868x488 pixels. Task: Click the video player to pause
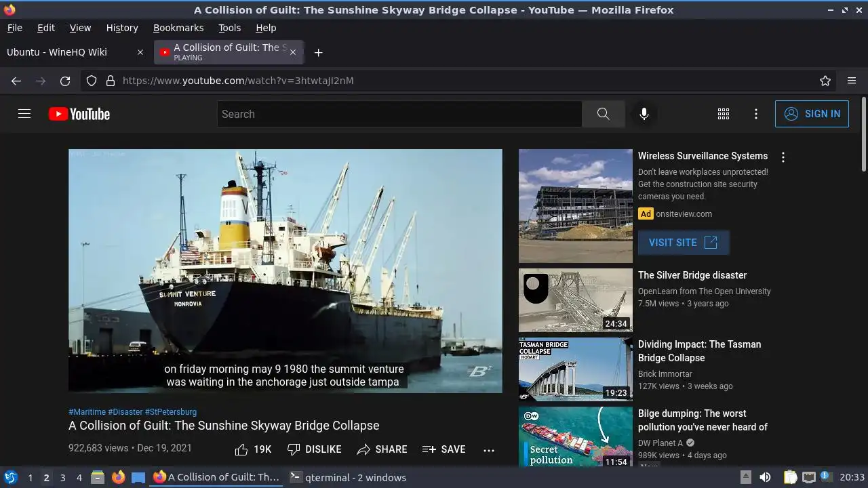(x=285, y=270)
